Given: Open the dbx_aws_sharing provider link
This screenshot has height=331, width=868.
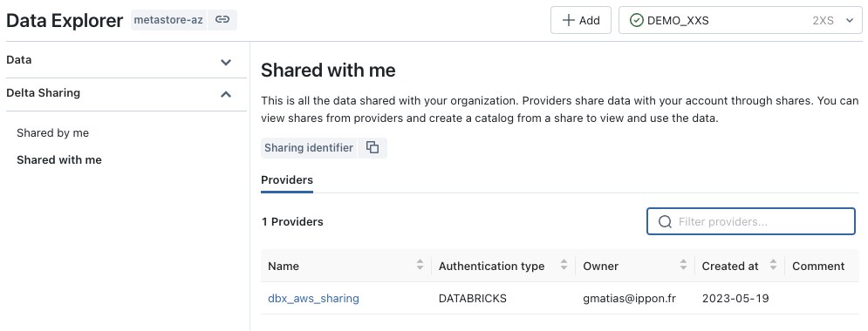Looking at the screenshot, I should (x=313, y=299).
